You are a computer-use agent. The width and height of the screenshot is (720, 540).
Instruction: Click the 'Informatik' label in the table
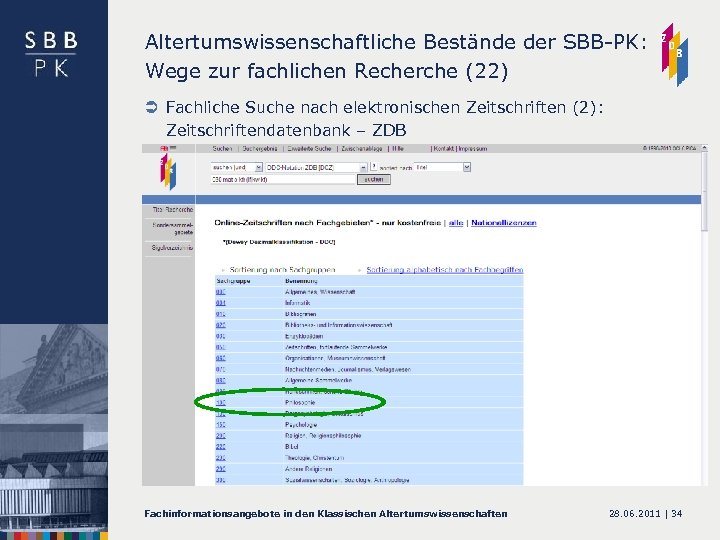tap(298, 303)
